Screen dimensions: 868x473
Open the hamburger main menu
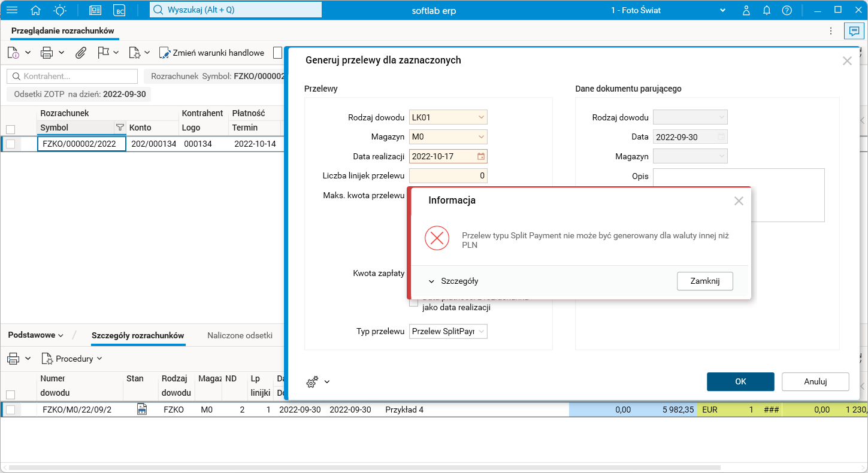point(12,10)
